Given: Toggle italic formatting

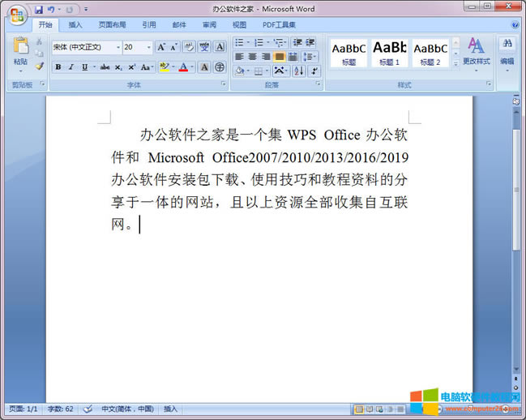Looking at the screenshot, I should 71,67.
